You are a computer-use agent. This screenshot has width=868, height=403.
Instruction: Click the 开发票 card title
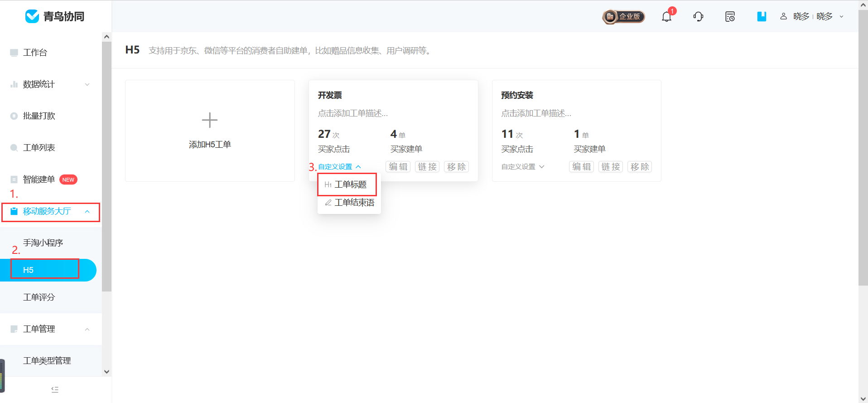click(330, 95)
